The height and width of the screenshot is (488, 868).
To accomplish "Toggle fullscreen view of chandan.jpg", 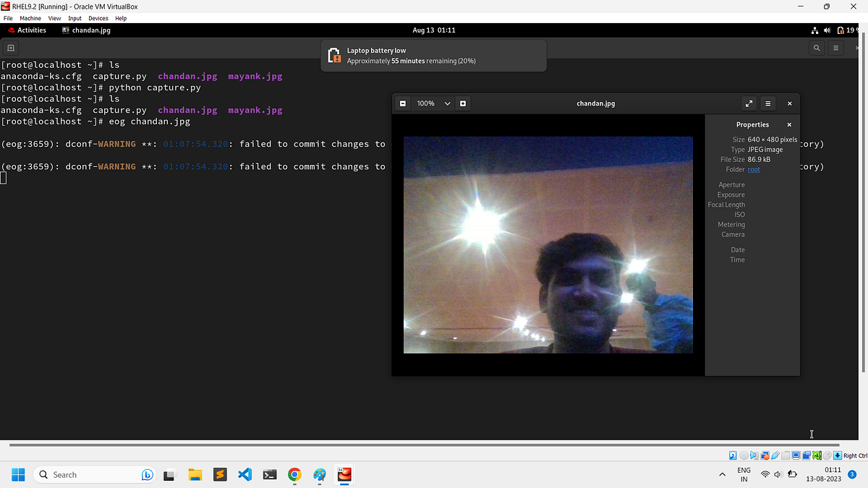I will [x=749, y=103].
